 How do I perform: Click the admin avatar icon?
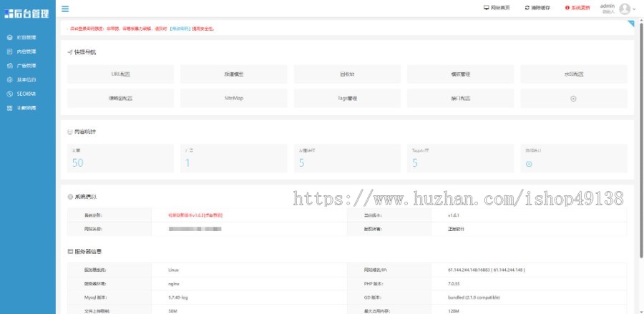click(625, 9)
